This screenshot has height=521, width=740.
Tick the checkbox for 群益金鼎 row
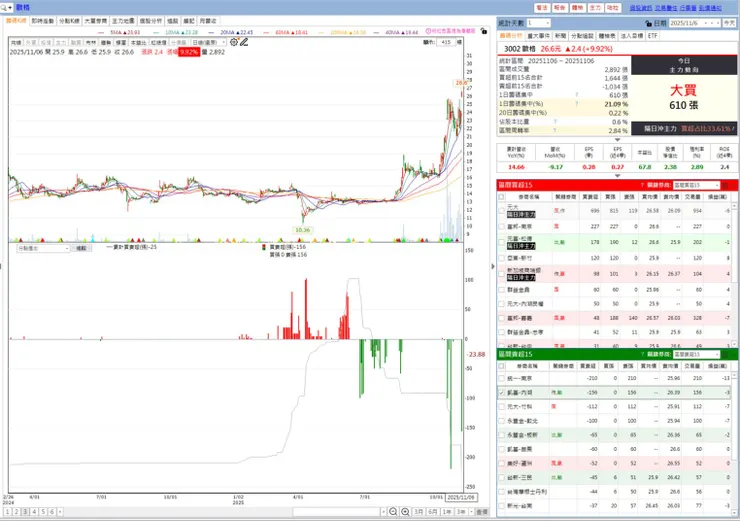[501, 290]
